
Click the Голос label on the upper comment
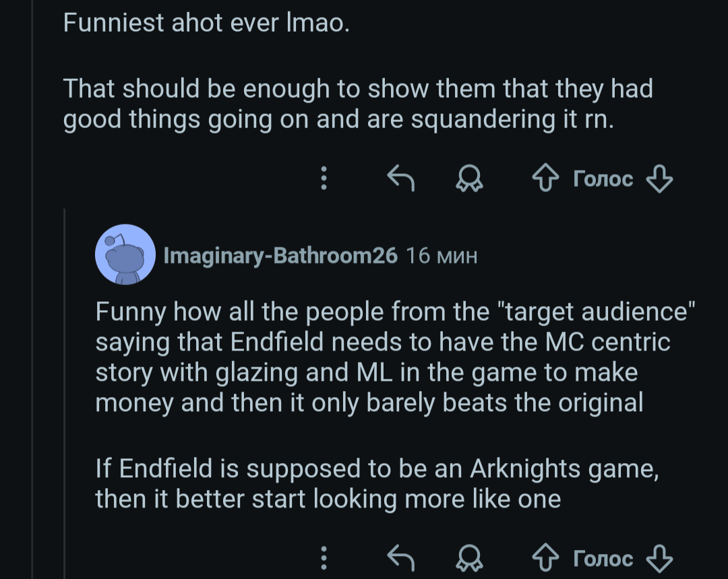click(x=603, y=179)
